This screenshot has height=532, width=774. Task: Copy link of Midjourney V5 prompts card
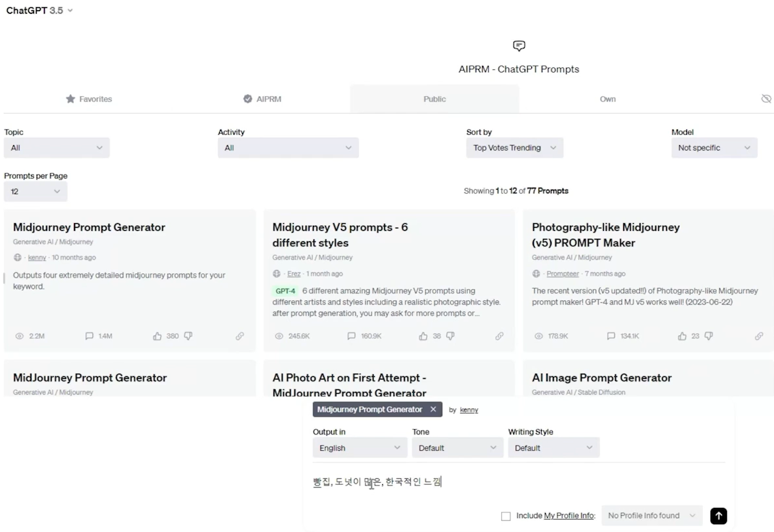500,336
